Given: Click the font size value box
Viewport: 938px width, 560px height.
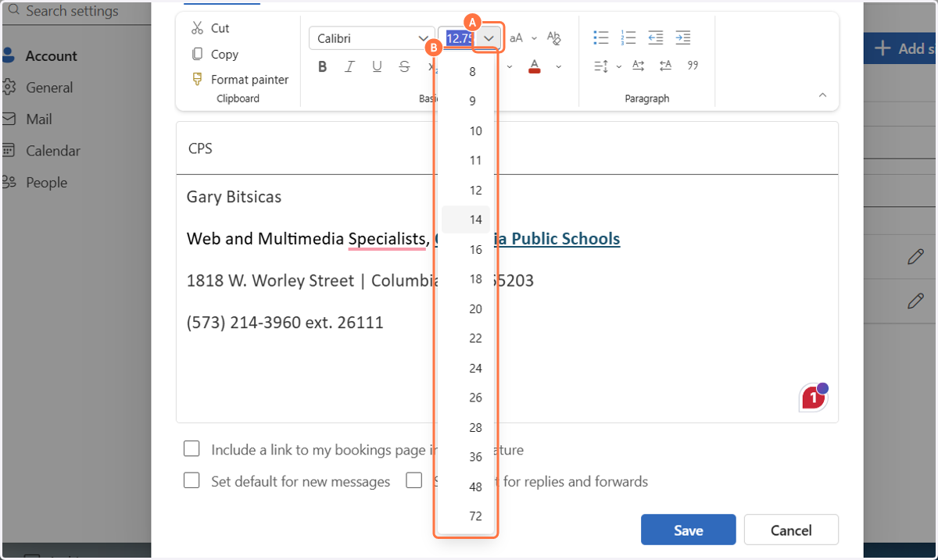Looking at the screenshot, I should point(460,38).
